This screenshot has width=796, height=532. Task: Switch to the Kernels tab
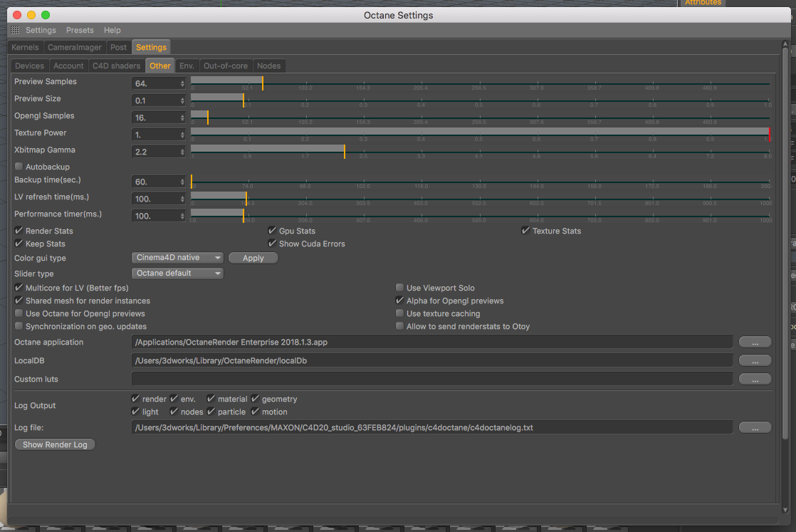click(25, 47)
